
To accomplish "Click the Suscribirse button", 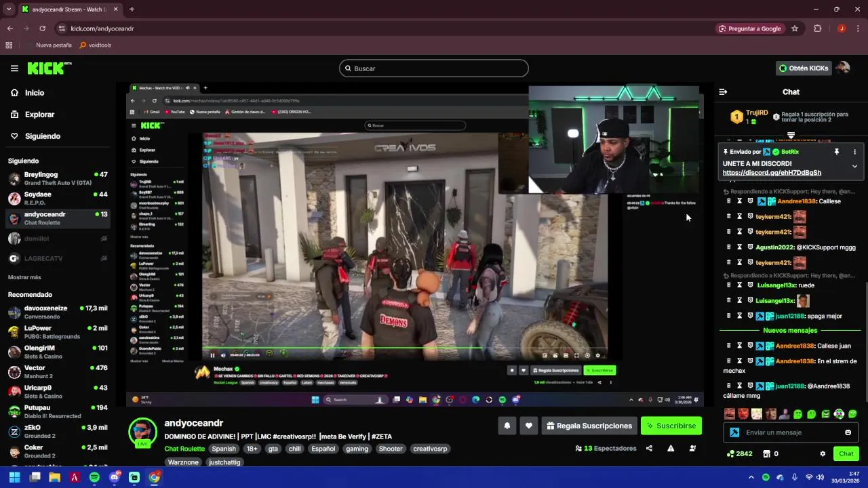I will point(671,426).
